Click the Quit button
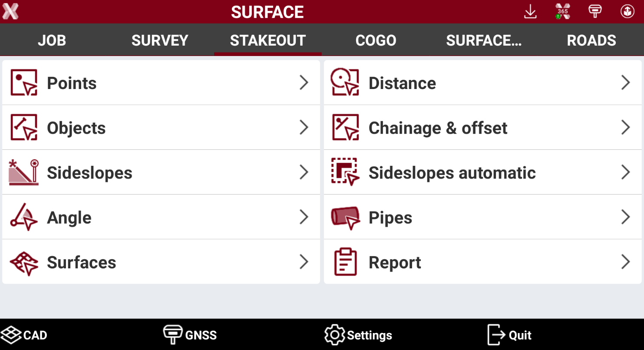Viewport: 644px width, 350px height. coord(509,335)
